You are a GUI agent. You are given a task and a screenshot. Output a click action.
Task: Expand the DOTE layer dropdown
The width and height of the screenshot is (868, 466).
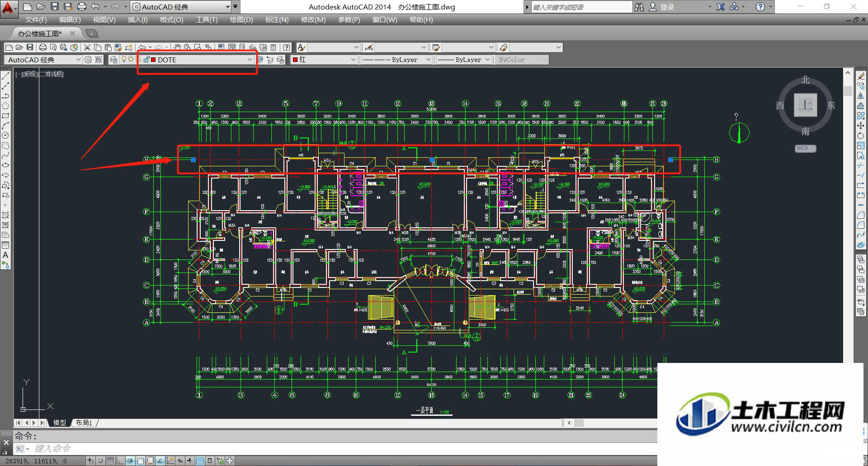(x=249, y=60)
